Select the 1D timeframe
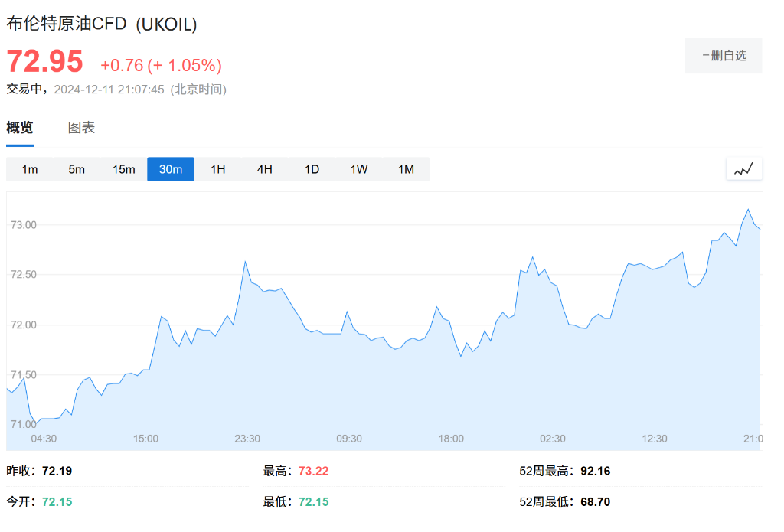The image size is (784, 532). point(312,169)
